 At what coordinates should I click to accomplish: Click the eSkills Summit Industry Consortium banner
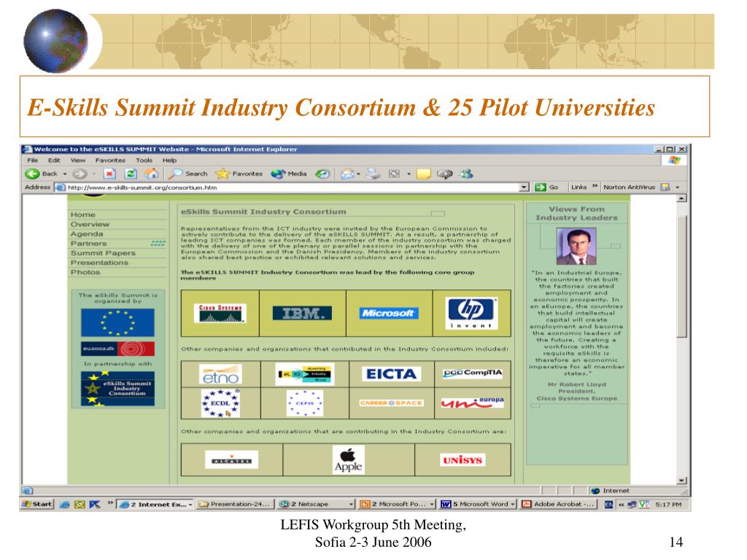pyautogui.click(x=117, y=388)
